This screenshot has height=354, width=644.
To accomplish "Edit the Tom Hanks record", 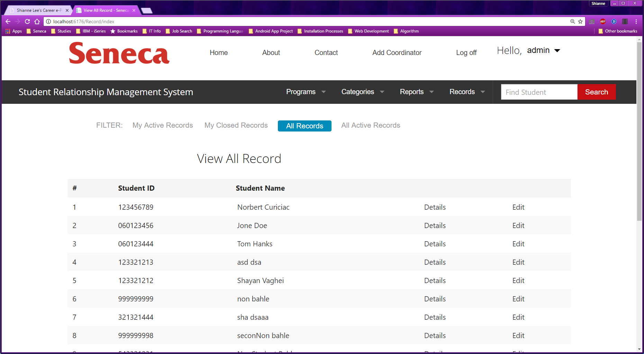I will (518, 244).
